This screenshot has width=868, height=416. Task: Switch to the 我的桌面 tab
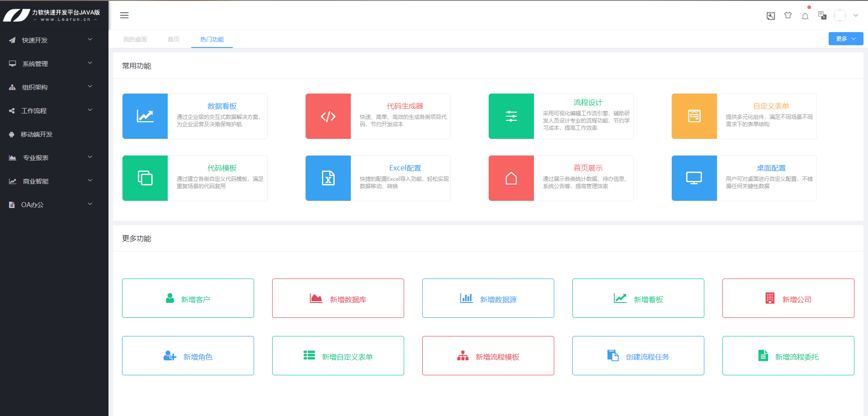135,39
